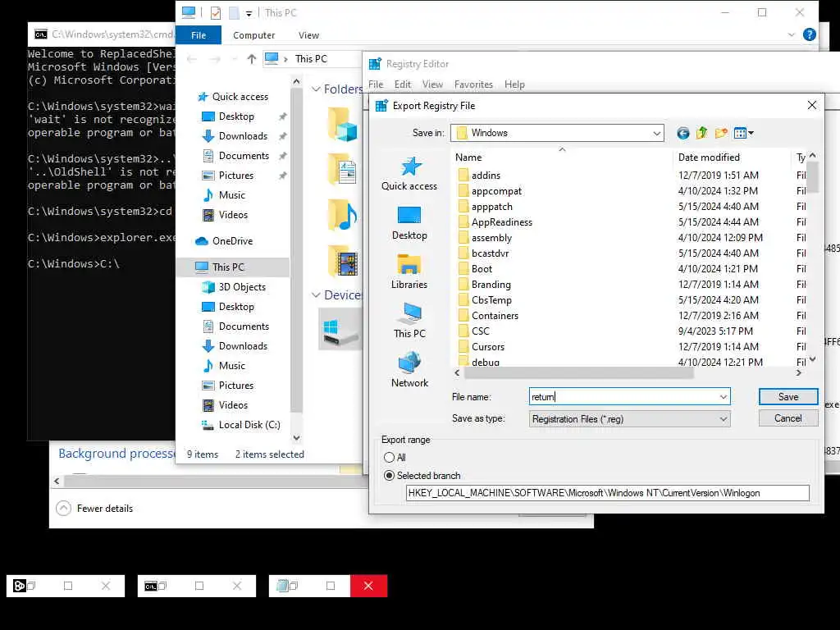Click the Up One Level folder icon
The image size is (840, 630).
tap(702, 133)
